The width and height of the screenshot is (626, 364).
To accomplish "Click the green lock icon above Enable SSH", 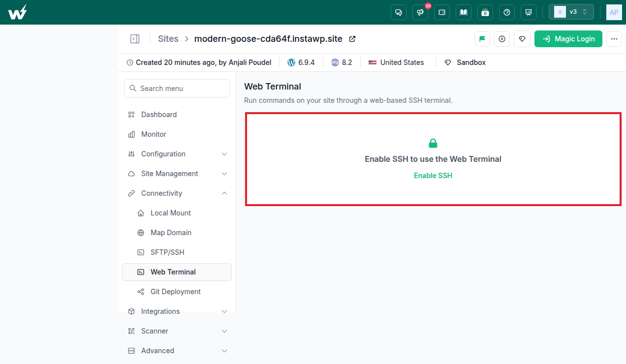I will (x=433, y=144).
